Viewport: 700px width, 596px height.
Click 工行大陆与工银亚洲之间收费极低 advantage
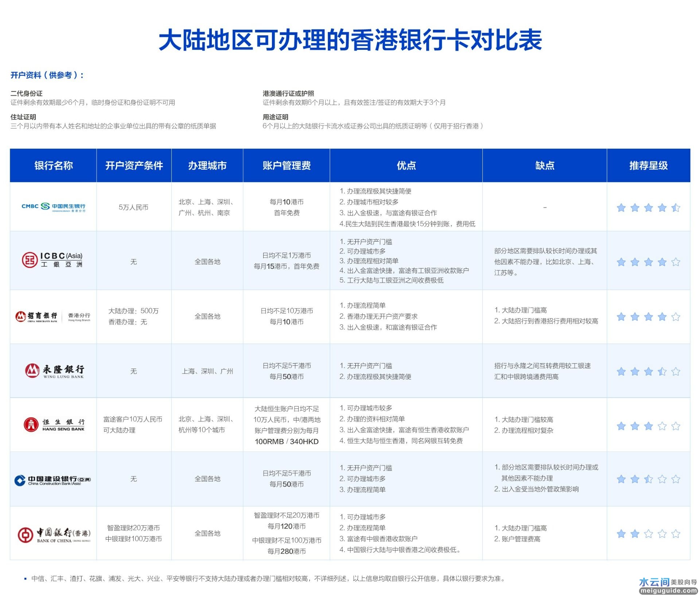tap(392, 281)
